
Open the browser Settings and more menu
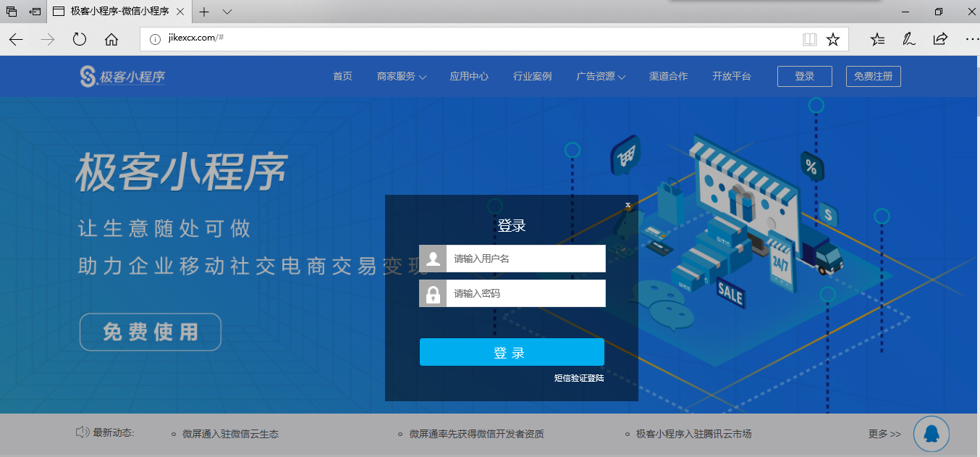(x=971, y=39)
